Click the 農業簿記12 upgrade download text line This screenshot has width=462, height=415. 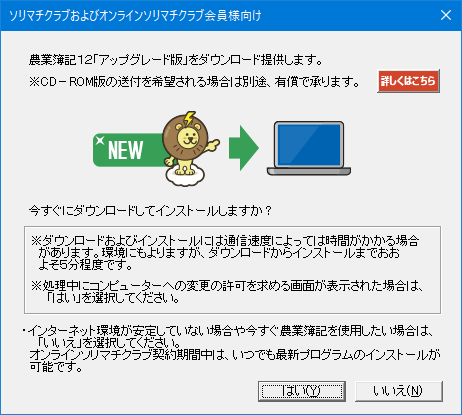pos(176,60)
